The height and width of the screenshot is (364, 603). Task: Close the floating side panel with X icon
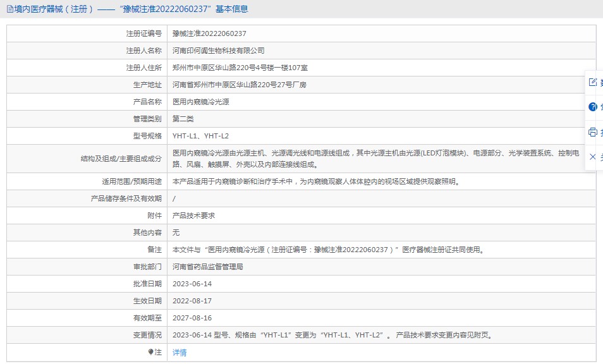tap(593, 157)
